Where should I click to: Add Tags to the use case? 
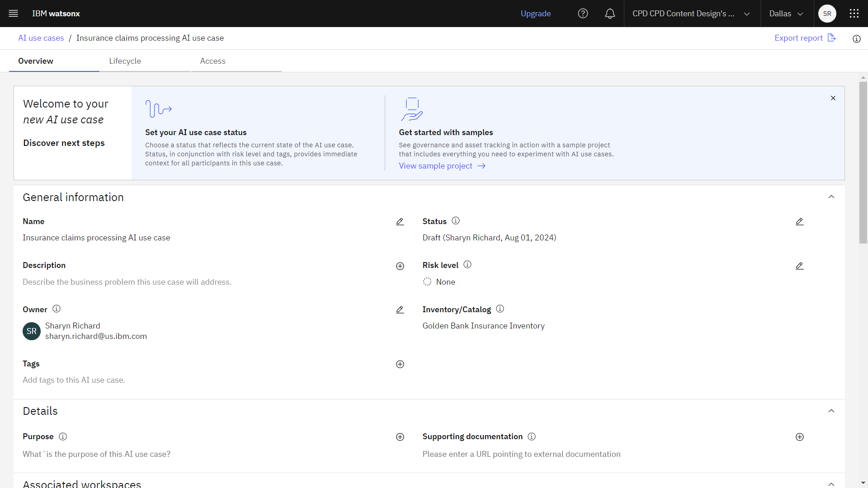pyautogui.click(x=400, y=364)
